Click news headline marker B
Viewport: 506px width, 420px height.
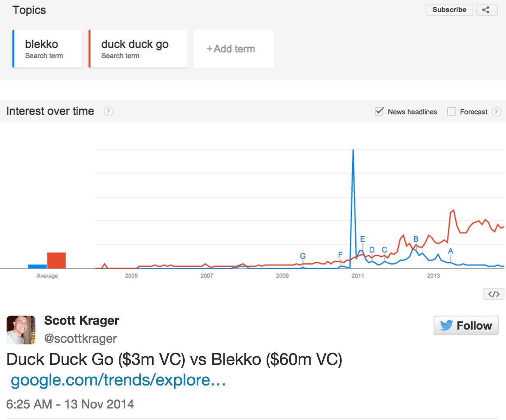pyautogui.click(x=416, y=239)
